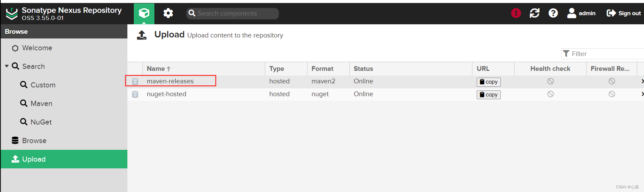644x192 pixels.
Task: Click Online status in nuget-hosted row
Action: (363, 94)
